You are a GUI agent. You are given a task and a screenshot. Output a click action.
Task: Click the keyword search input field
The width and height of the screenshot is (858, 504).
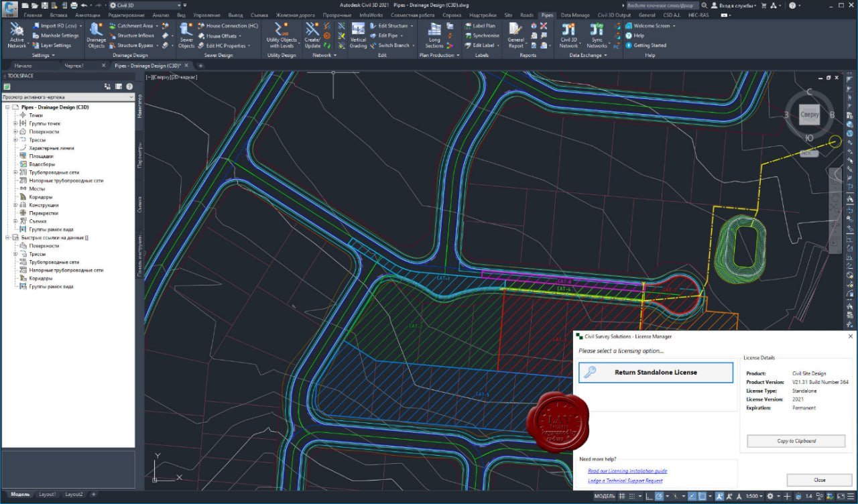pyautogui.click(x=661, y=5)
